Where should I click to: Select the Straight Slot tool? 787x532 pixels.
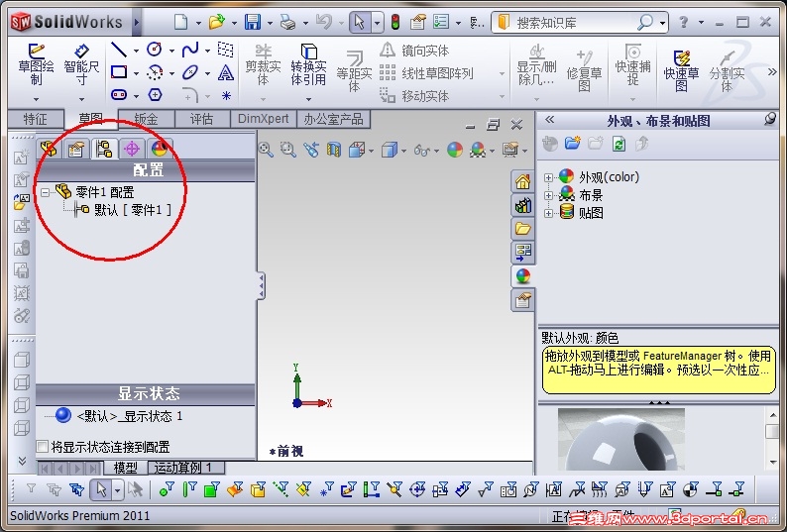coord(119,95)
